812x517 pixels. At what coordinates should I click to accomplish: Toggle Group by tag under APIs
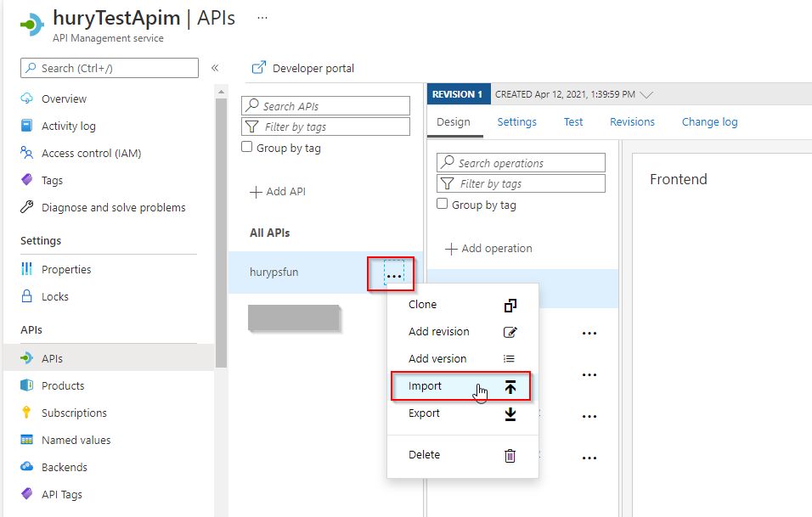[x=247, y=147]
